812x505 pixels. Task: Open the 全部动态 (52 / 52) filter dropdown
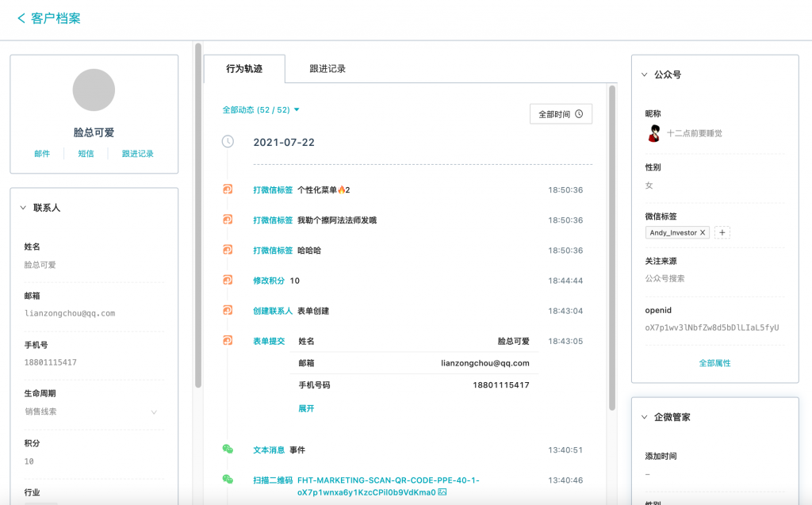click(261, 110)
